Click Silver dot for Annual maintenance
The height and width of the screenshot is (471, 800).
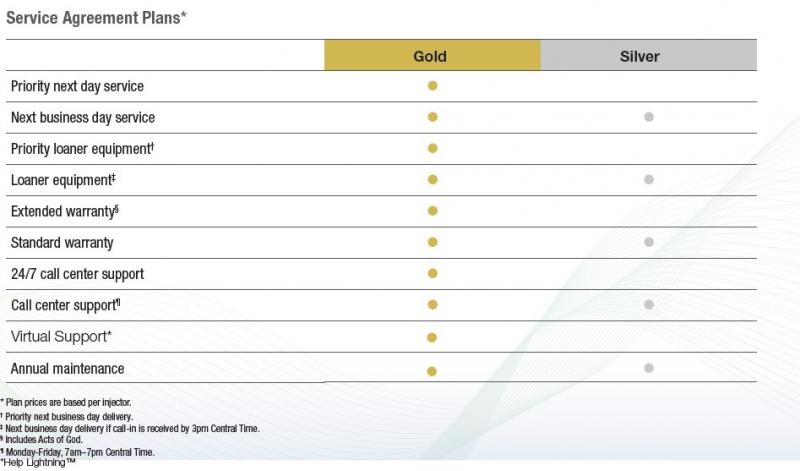[x=648, y=368]
